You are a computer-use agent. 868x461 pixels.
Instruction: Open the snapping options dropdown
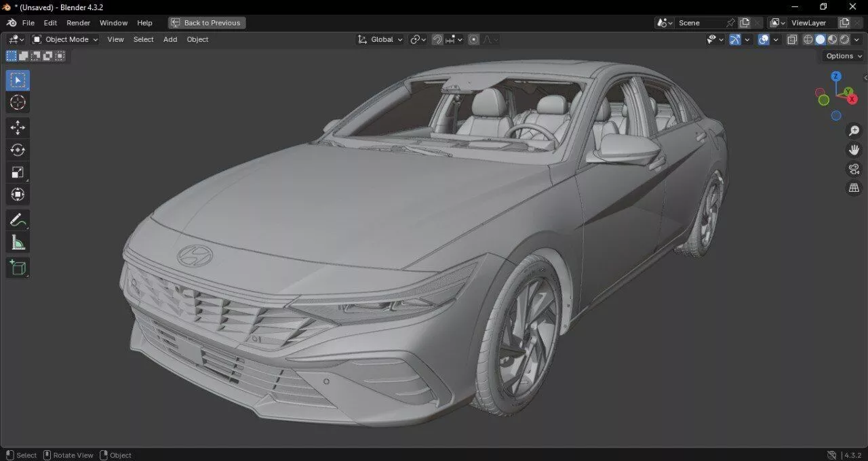(x=454, y=39)
